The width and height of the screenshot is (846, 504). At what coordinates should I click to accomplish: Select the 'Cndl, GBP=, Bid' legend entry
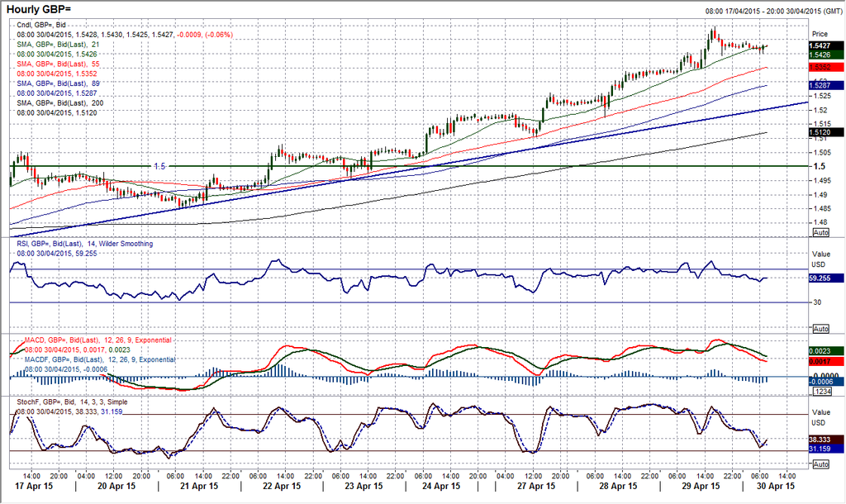click(x=41, y=25)
